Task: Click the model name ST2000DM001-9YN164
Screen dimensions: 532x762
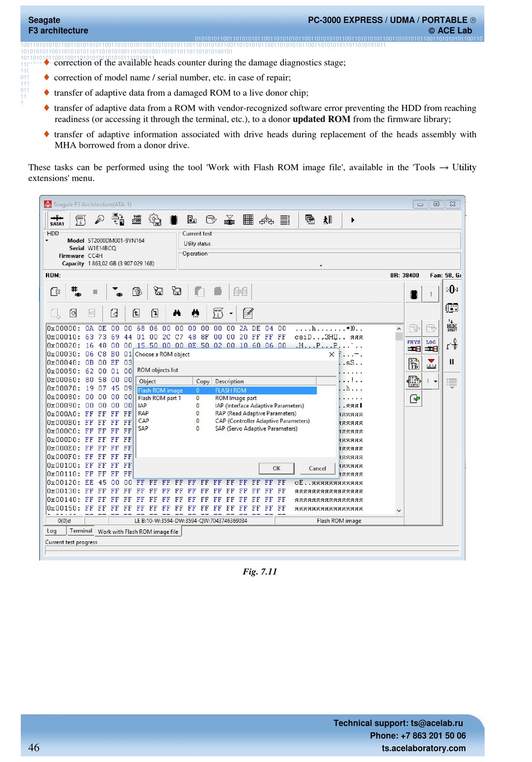Action: tap(116, 240)
